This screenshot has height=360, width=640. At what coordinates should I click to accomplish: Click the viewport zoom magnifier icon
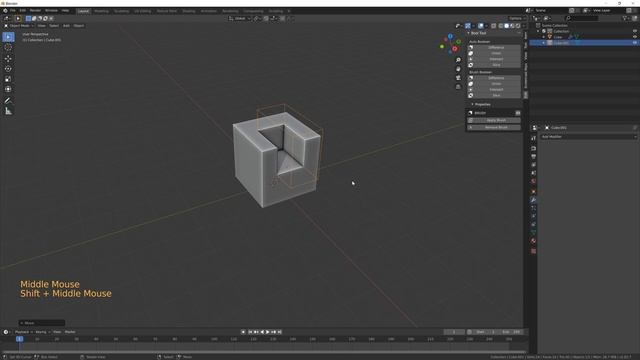(x=458, y=60)
